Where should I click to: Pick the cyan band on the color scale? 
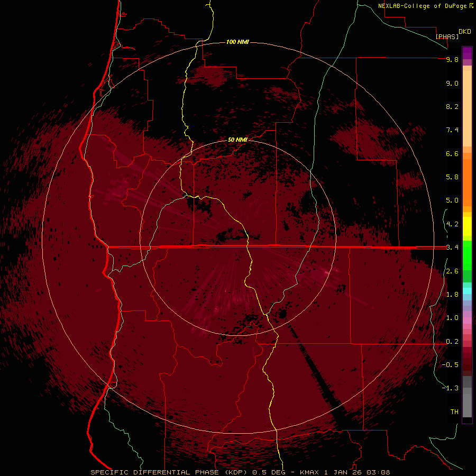(x=467, y=291)
